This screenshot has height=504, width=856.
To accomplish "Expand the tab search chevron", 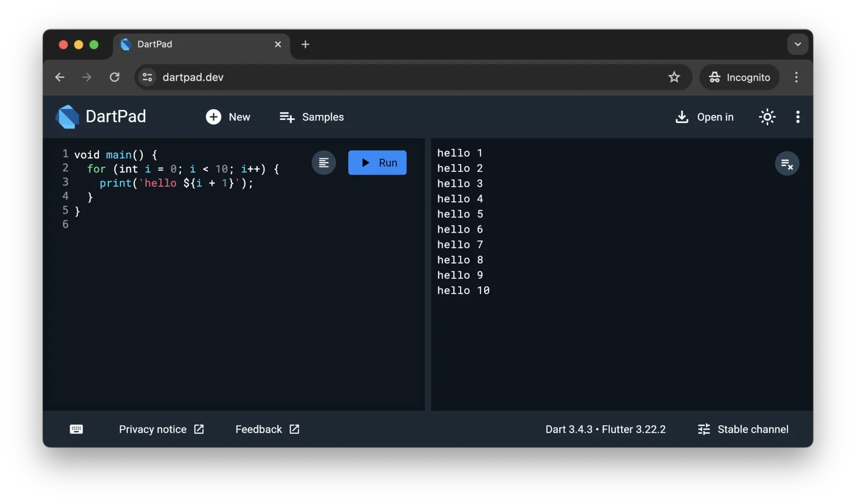I will [x=797, y=44].
